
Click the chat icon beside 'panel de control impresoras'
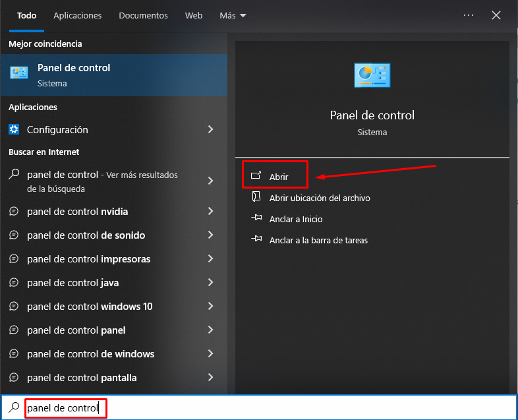point(14,258)
